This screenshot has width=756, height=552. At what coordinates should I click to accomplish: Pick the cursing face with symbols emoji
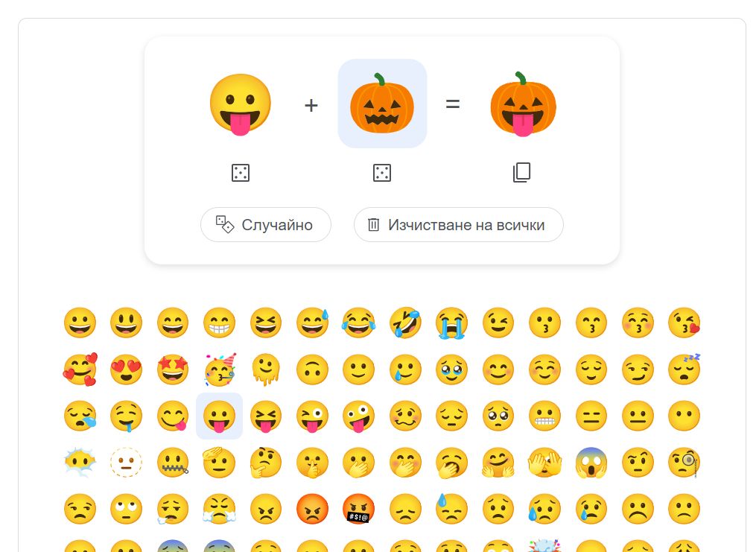tap(358, 509)
